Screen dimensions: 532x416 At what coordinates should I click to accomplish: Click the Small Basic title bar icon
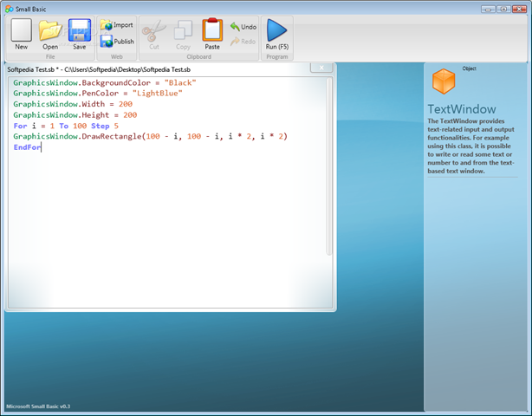pos(8,8)
